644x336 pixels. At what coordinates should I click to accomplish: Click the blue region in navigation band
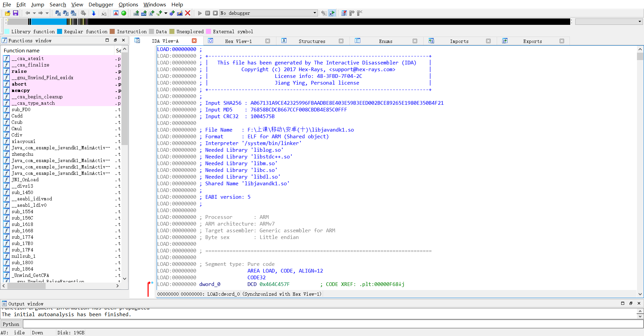point(49,22)
